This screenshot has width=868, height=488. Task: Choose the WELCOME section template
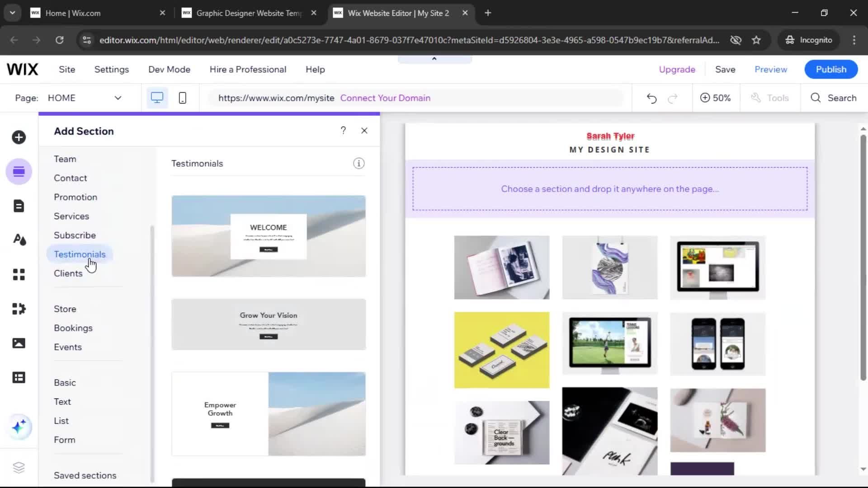point(269,236)
